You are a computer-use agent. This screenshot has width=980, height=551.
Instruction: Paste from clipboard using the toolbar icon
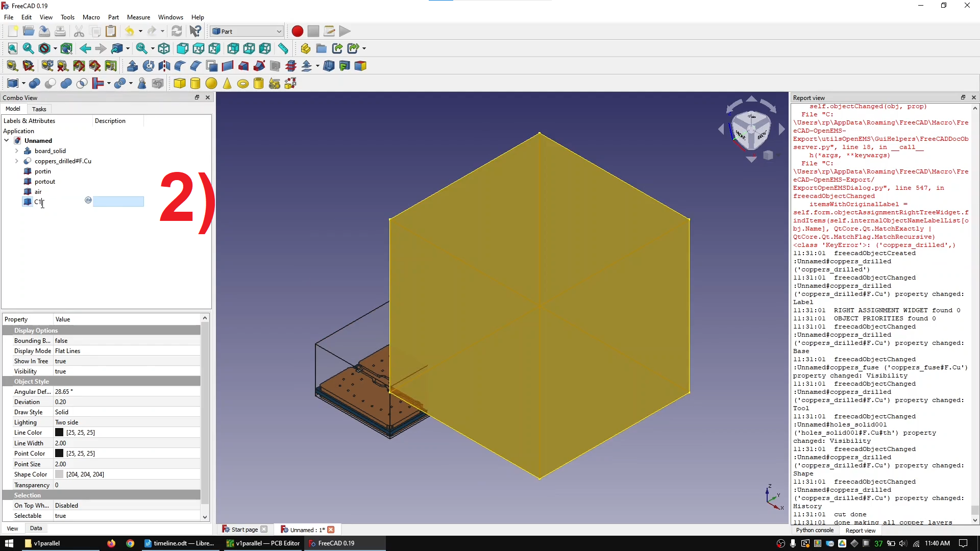coord(111,31)
